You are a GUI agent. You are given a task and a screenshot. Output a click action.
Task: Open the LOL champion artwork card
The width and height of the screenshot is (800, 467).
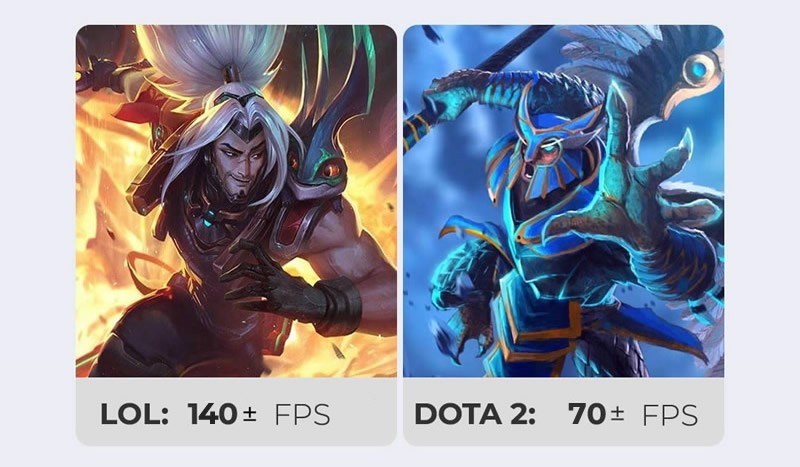(236, 201)
